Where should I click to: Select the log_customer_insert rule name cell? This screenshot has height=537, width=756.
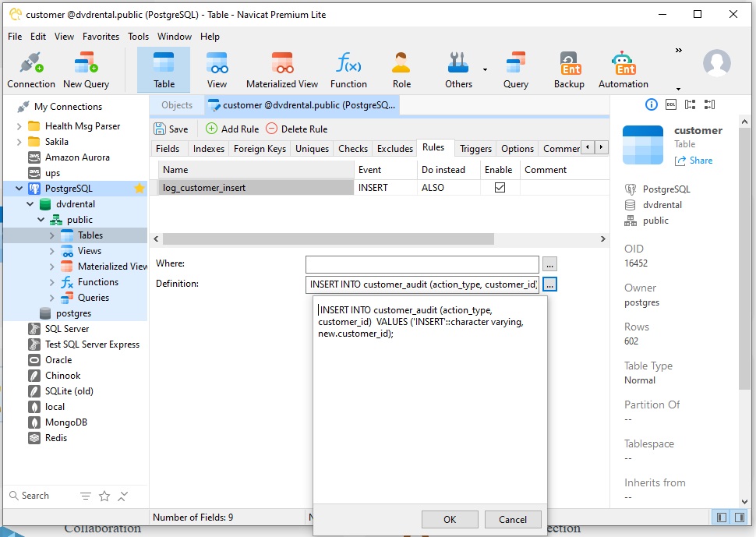[256, 188]
